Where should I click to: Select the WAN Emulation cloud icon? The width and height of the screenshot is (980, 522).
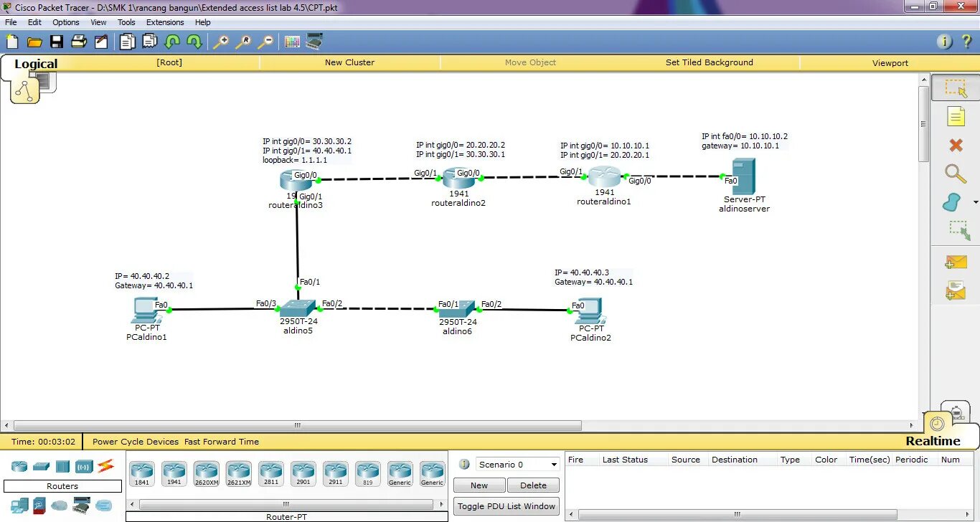point(60,506)
